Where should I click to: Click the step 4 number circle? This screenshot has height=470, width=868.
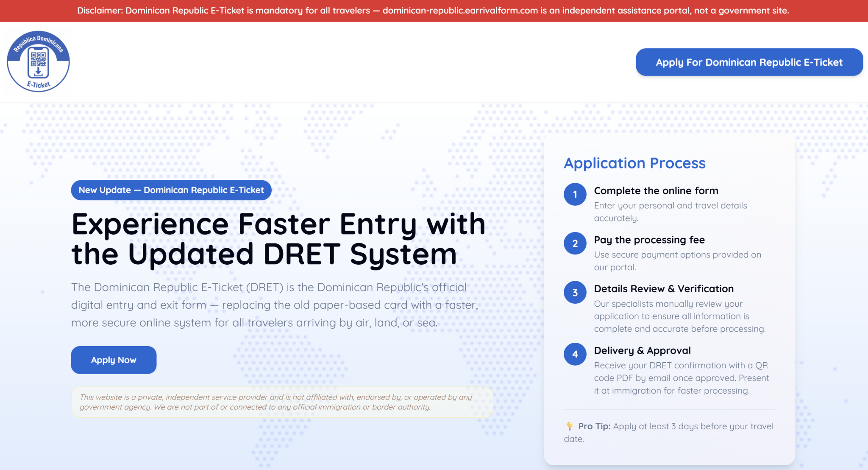click(x=575, y=354)
